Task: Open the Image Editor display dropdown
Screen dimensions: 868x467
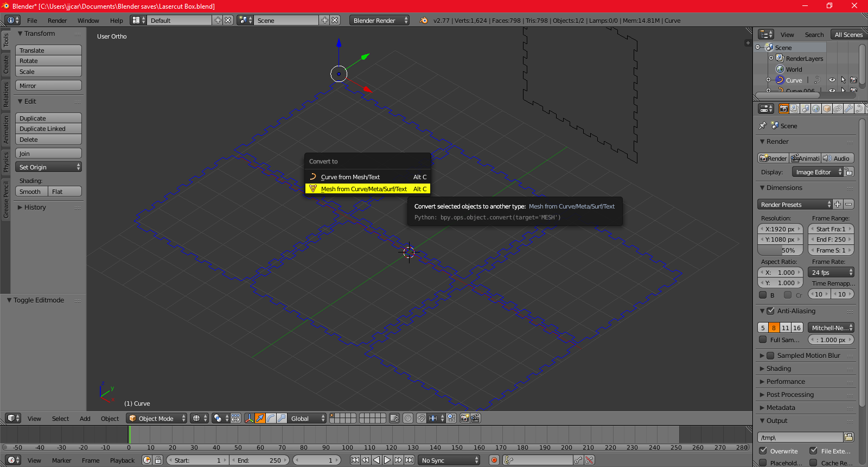Action: pos(818,172)
